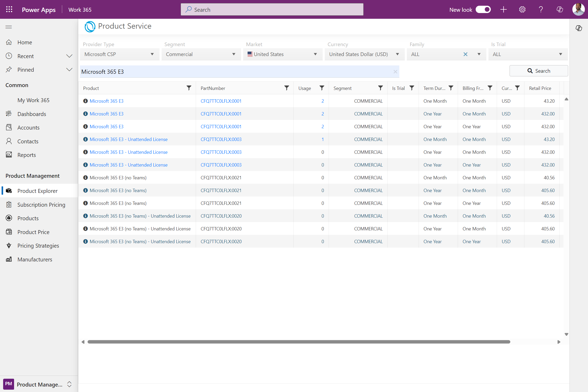Open the CFQ7TTC0LFLX:0003 part number link for One Month term
588x392 pixels.
coord(221,139)
